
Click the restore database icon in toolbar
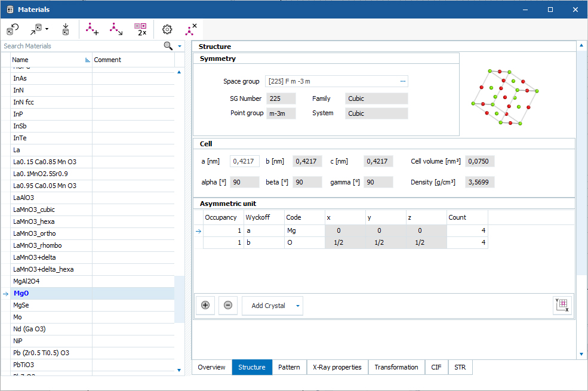coord(13,29)
